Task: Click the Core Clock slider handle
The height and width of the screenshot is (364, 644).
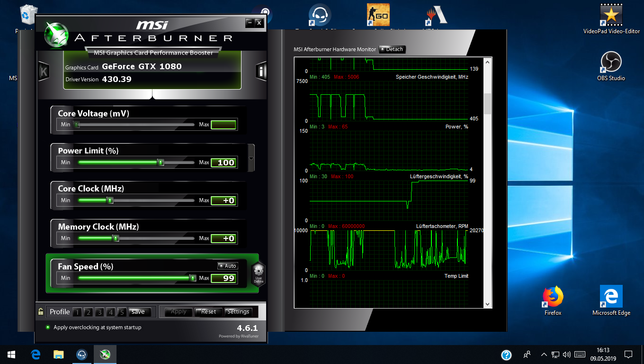Action: click(x=110, y=200)
